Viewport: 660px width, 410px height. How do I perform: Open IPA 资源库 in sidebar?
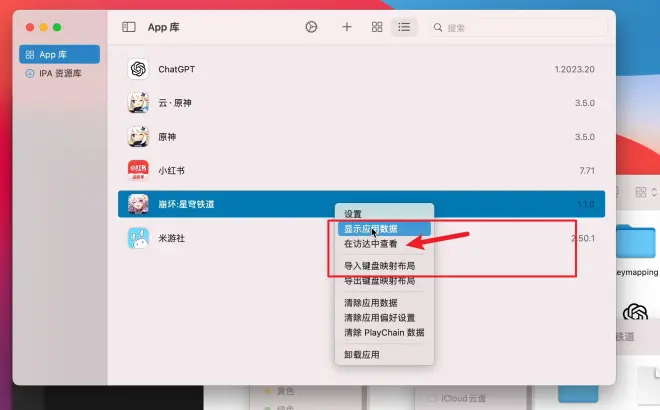pyautogui.click(x=60, y=73)
